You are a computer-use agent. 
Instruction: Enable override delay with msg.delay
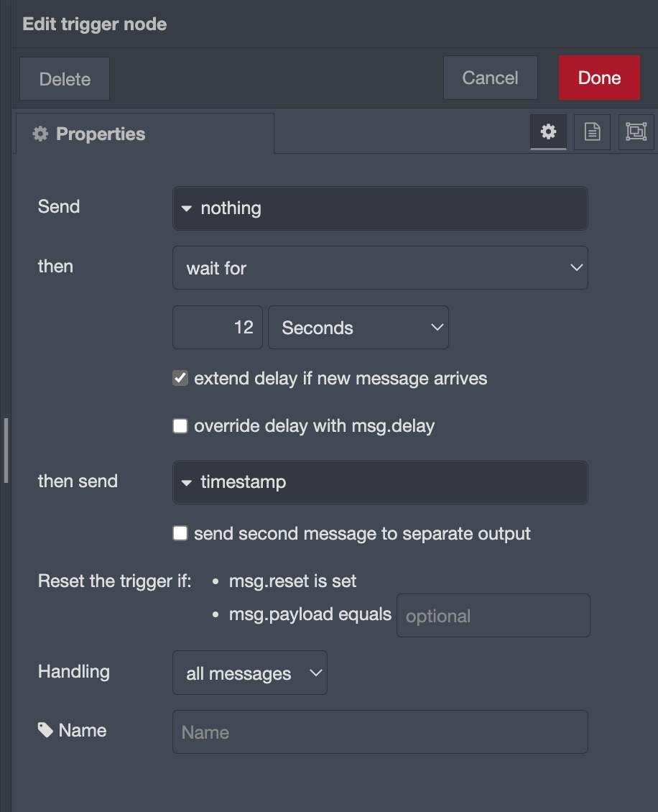point(180,425)
